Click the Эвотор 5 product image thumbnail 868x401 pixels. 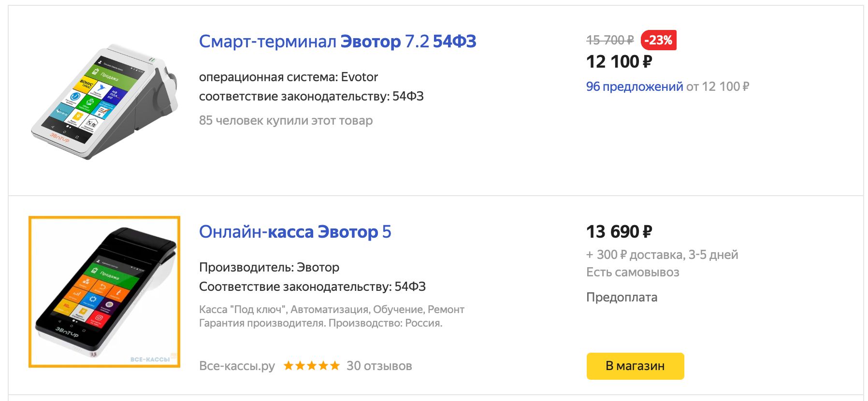[104, 292]
